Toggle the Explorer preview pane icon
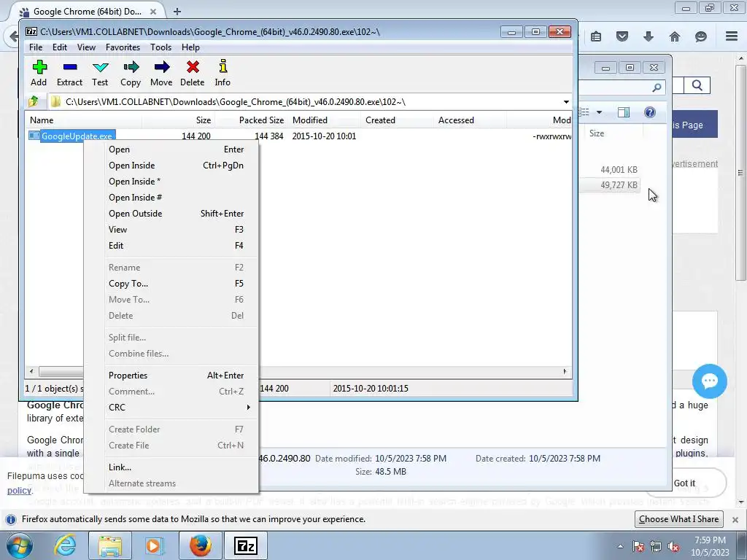The height and width of the screenshot is (560, 747). 623,112
